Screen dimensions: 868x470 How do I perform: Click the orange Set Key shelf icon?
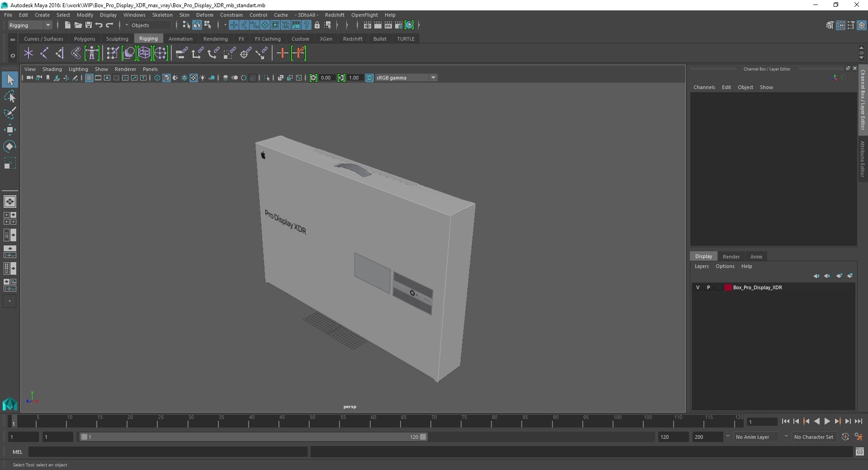(x=282, y=53)
